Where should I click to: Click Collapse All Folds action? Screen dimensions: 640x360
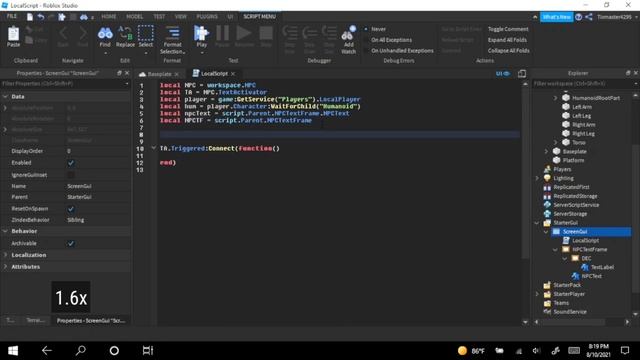coord(509,51)
